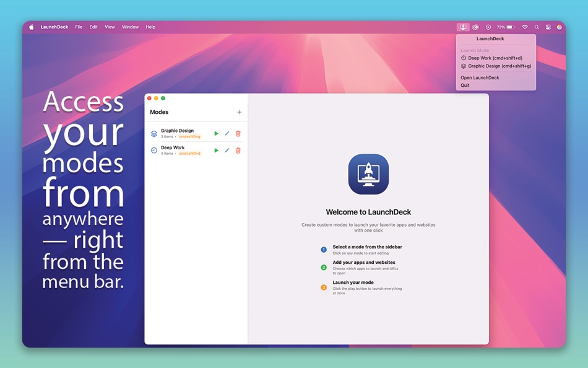
Task: Open Spotlight search icon
Action: [537, 27]
